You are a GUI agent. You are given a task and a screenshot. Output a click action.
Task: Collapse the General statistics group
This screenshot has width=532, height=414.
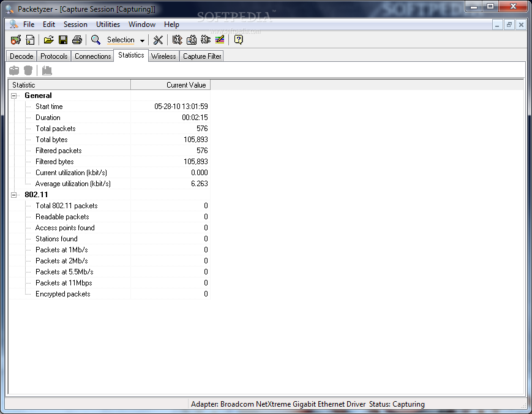(14, 96)
